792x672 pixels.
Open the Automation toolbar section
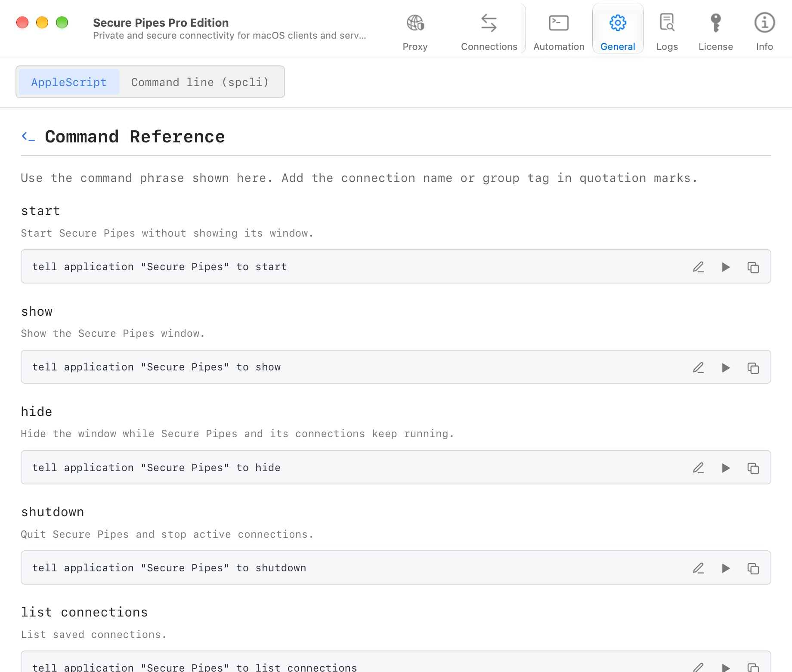[559, 31]
